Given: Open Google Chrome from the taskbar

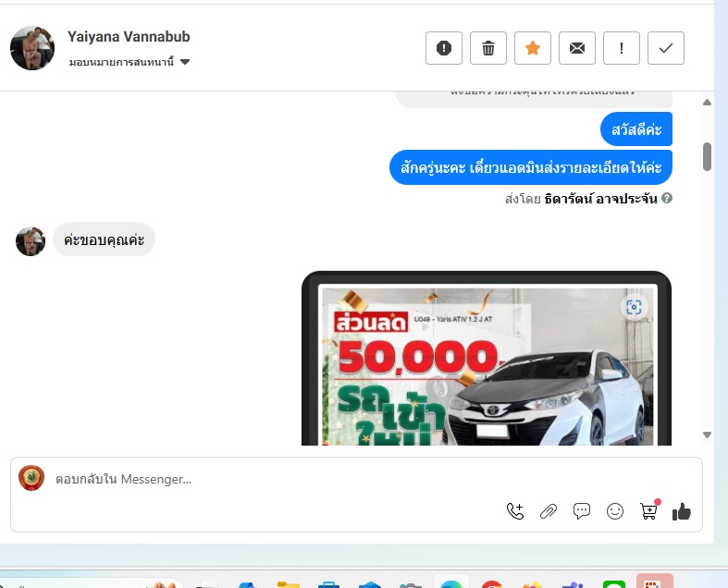Looking at the screenshot, I should [x=492, y=583].
